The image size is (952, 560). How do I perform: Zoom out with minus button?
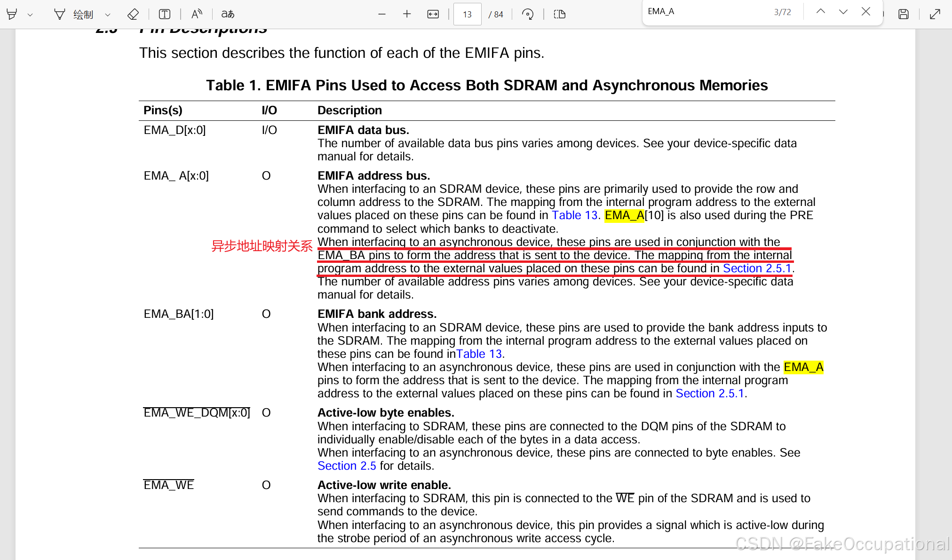coord(382,14)
